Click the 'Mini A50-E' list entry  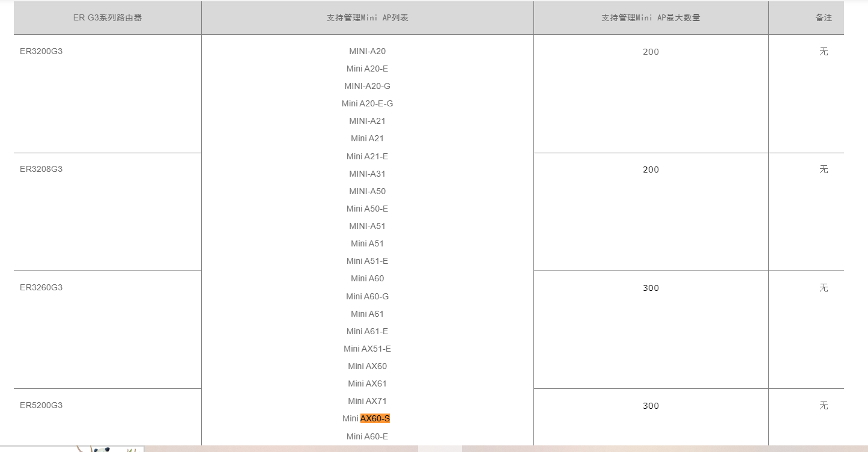click(368, 209)
